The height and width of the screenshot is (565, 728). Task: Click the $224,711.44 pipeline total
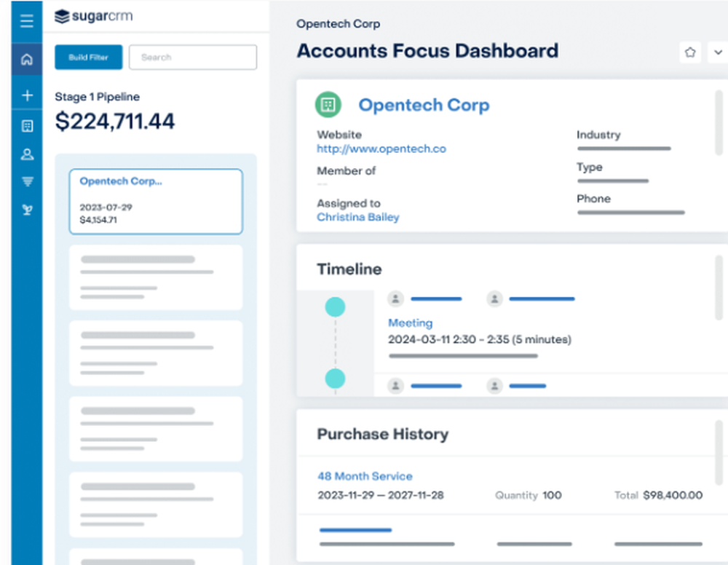click(x=115, y=122)
